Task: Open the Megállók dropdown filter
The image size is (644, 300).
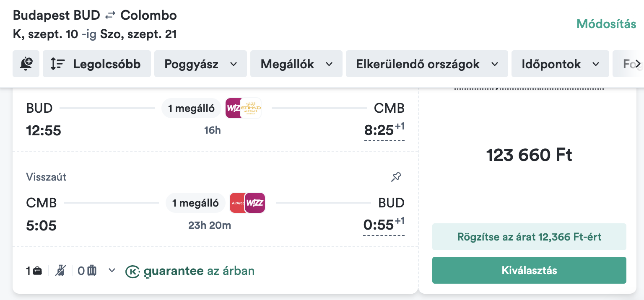Action: click(296, 64)
